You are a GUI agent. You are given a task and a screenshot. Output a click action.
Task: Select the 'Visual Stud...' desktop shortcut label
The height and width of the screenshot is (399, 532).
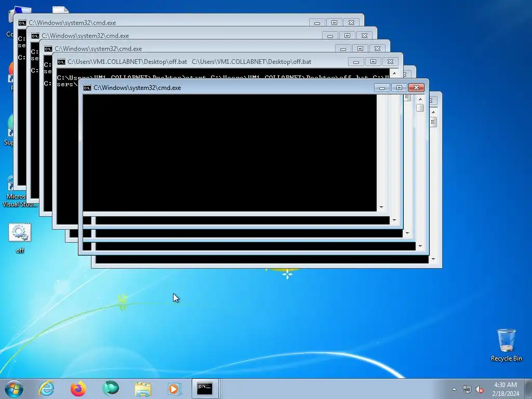[x=20, y=204]
